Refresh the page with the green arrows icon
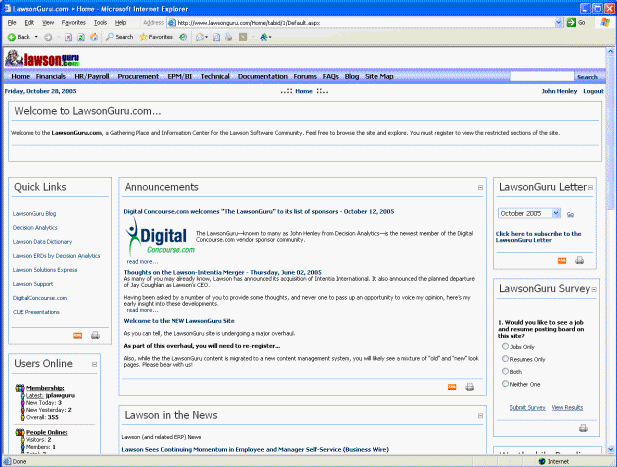 81,37
